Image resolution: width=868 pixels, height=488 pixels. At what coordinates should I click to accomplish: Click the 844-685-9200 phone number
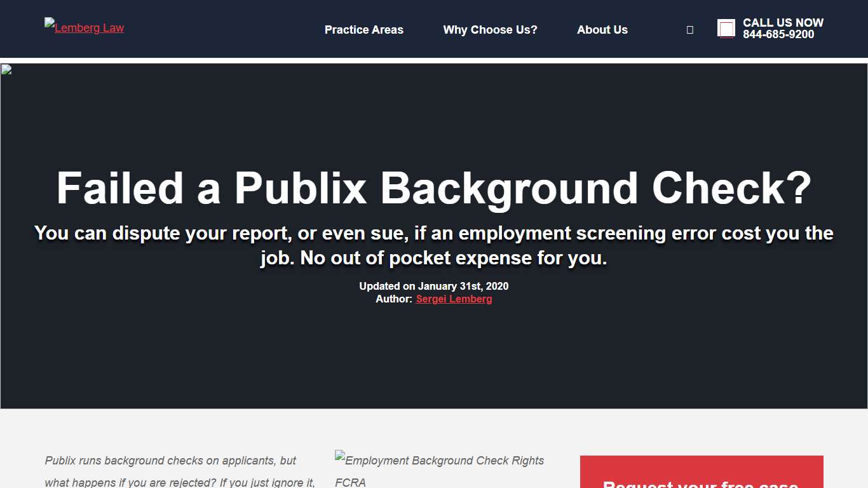[x=780, y=34]
